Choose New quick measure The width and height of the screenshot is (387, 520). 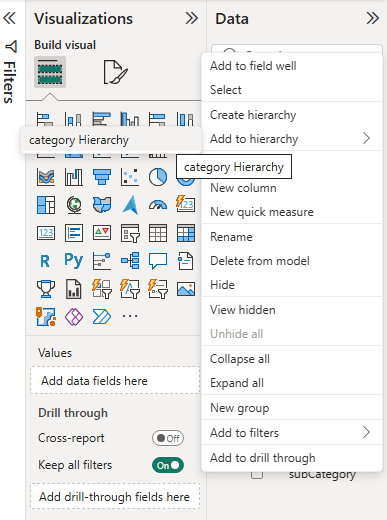292,212
